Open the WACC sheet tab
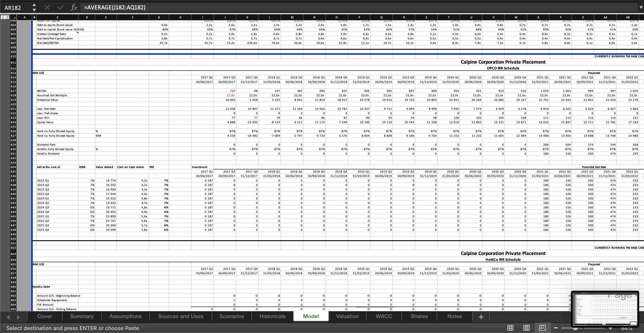The height and width of the screenshot is (333, 644). (x=384, y=316)
